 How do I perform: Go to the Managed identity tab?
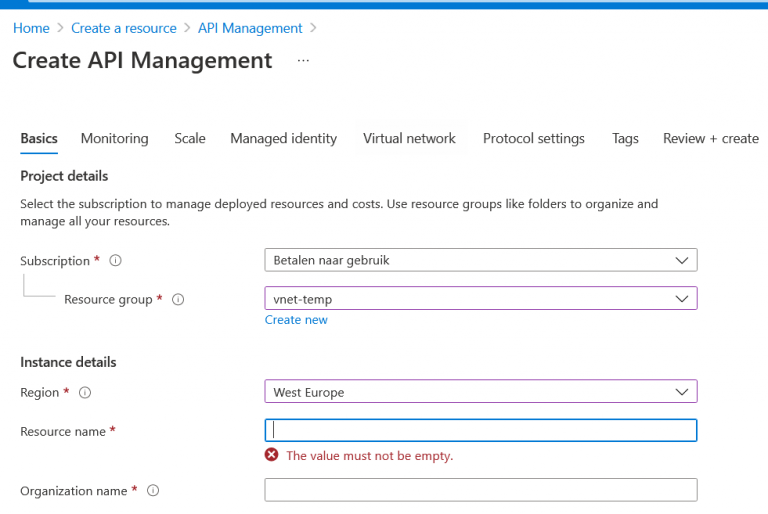283,139
